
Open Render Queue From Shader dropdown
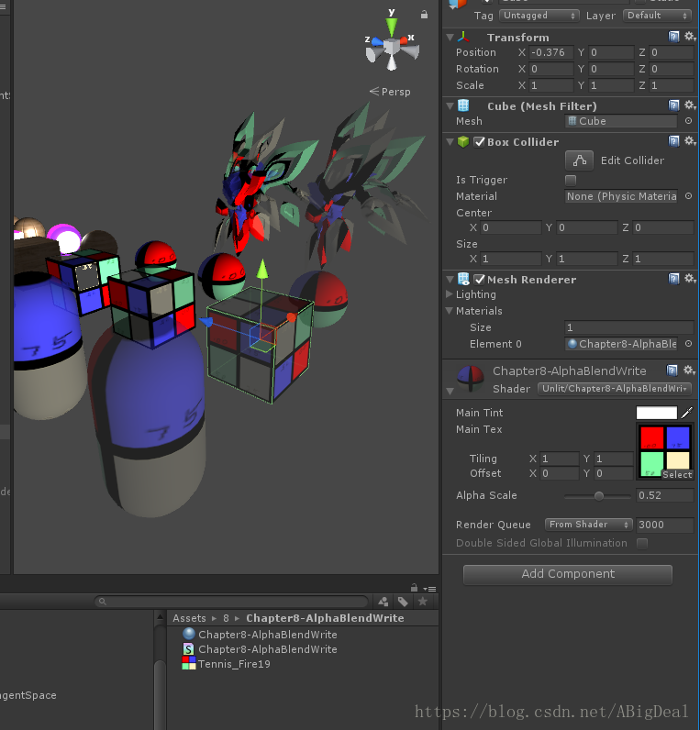[x=589, y=525]
